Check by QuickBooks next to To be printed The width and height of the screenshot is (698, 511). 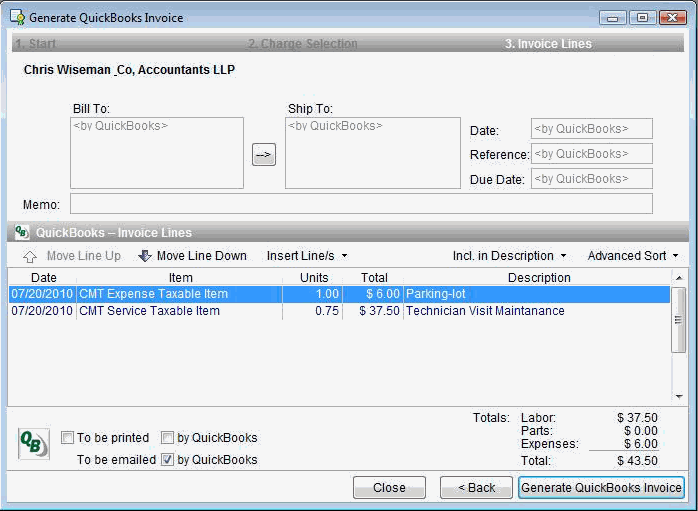point(167,438)
